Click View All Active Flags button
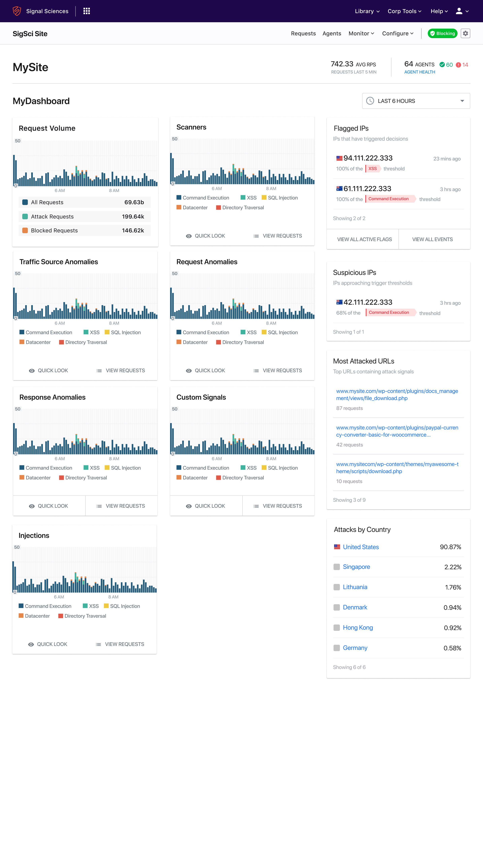The height and width of the screenshot is (868, 483). tap(364, 239)
